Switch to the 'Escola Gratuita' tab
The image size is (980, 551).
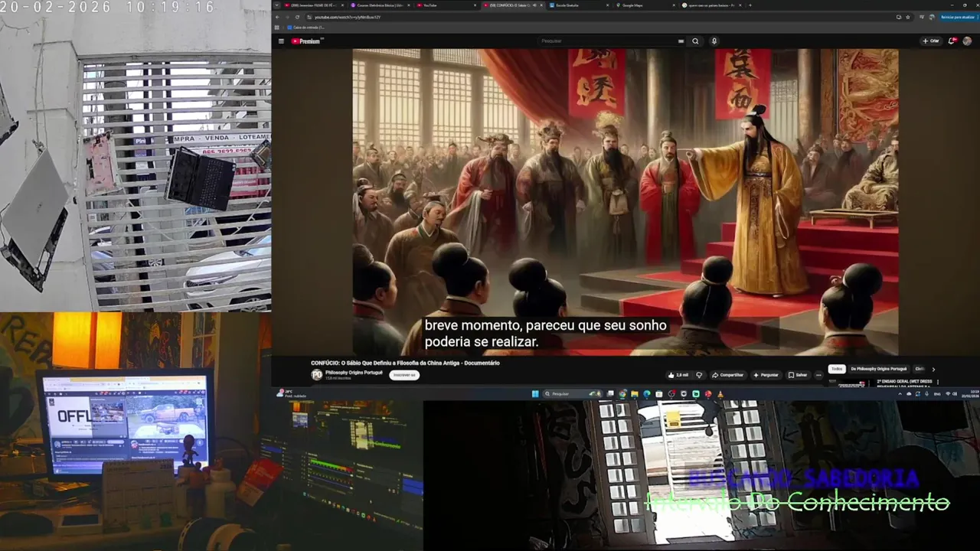(x=580, y=5)
